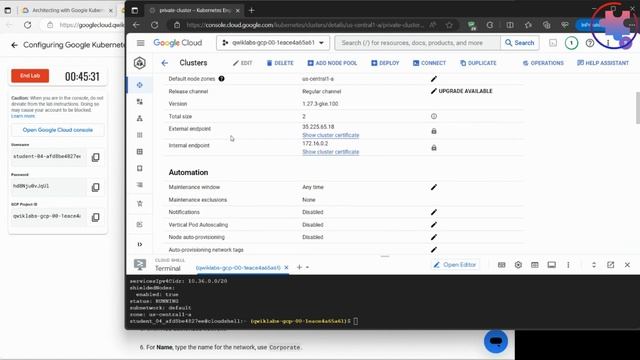640x360 pixels.
Task: Open the project selector dropdown
Action: click(x=273, y=43)
